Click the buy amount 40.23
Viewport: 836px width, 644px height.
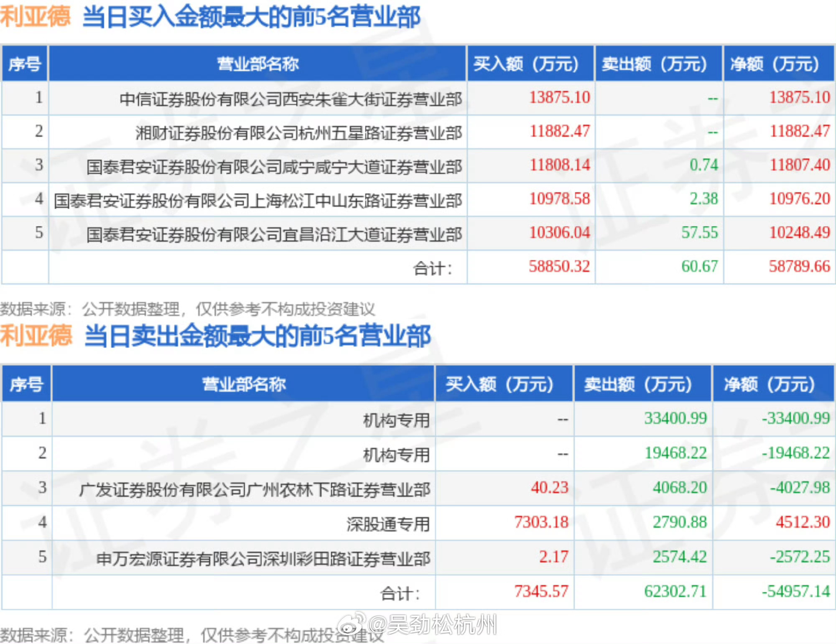[550, 487]
